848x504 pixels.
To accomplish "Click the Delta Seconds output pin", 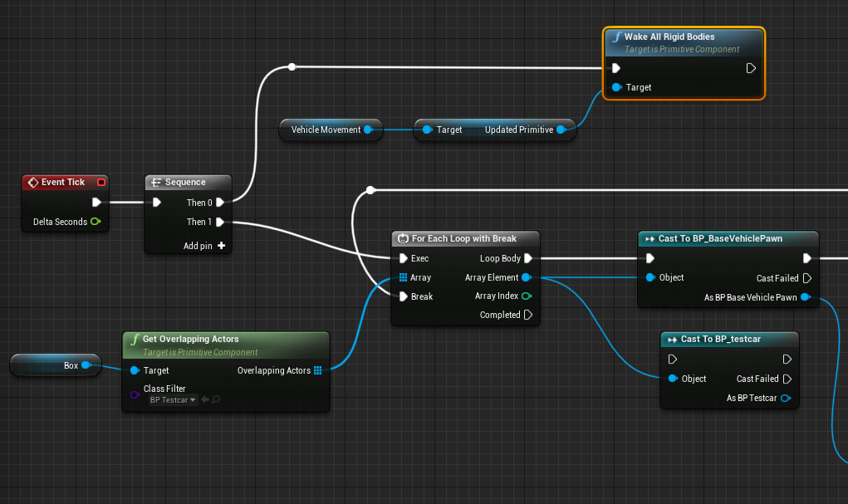I will point(95,222).
